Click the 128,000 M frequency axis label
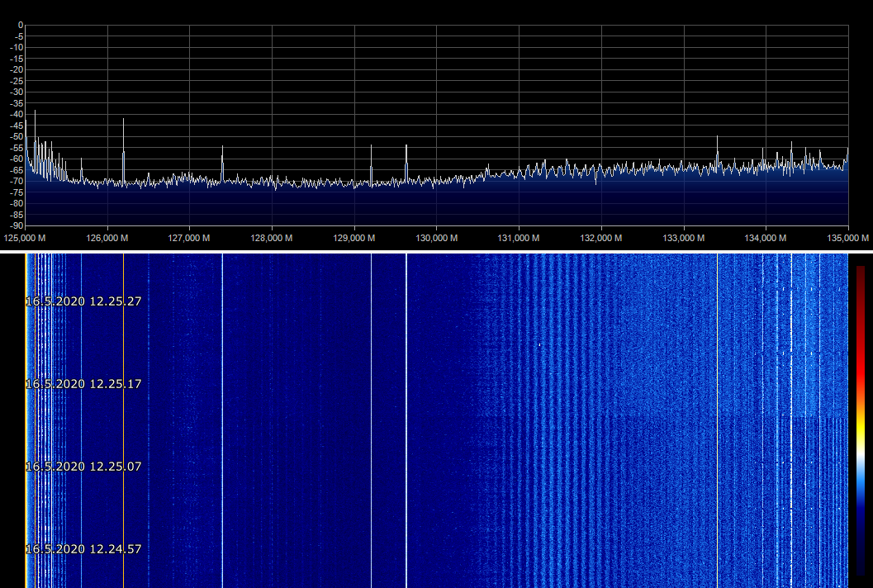Image resolution: width=873 pixels, height=588 pixels. coord(273,238)
